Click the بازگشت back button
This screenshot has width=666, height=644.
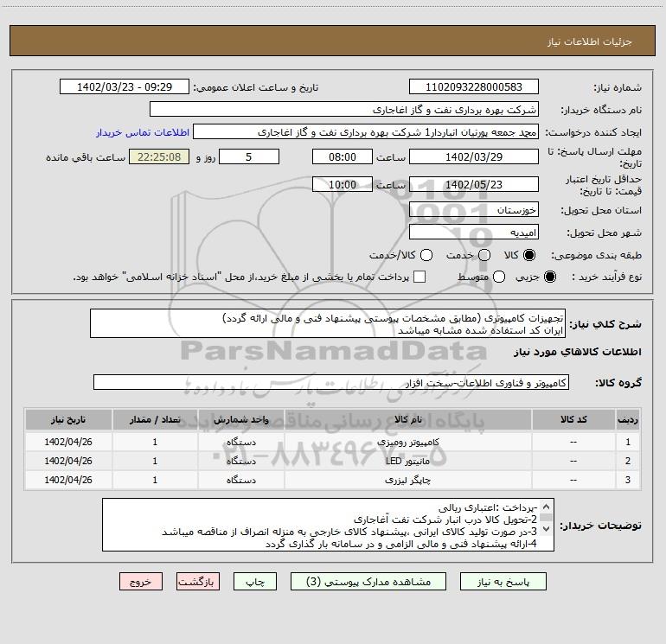[x=198, y=581]
